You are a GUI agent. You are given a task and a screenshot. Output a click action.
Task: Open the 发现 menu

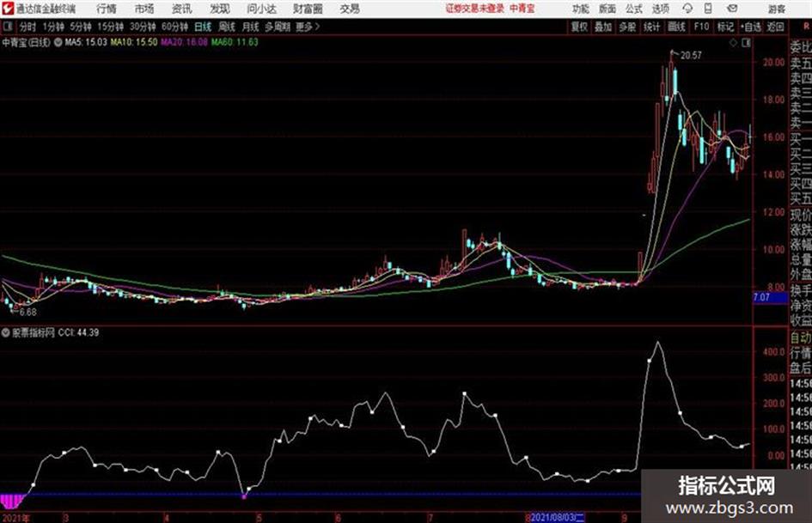(220, 9)
